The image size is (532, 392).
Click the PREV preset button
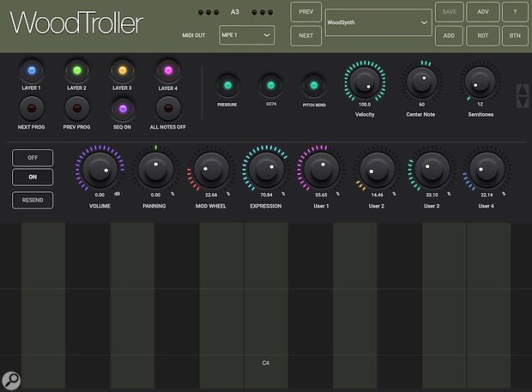coord(305,12)
